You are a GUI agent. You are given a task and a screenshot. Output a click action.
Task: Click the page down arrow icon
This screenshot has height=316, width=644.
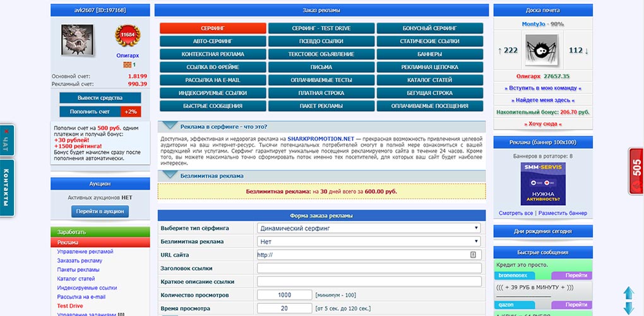pyautogui.click(x=629, y=308)
